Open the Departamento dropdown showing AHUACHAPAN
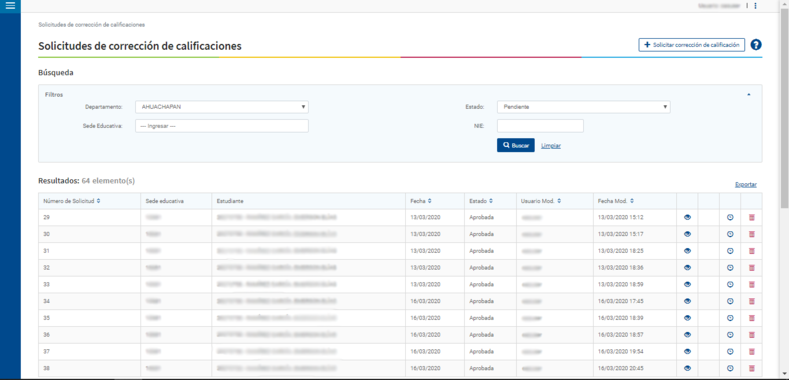Screen dimensions: 789x380 222,107
